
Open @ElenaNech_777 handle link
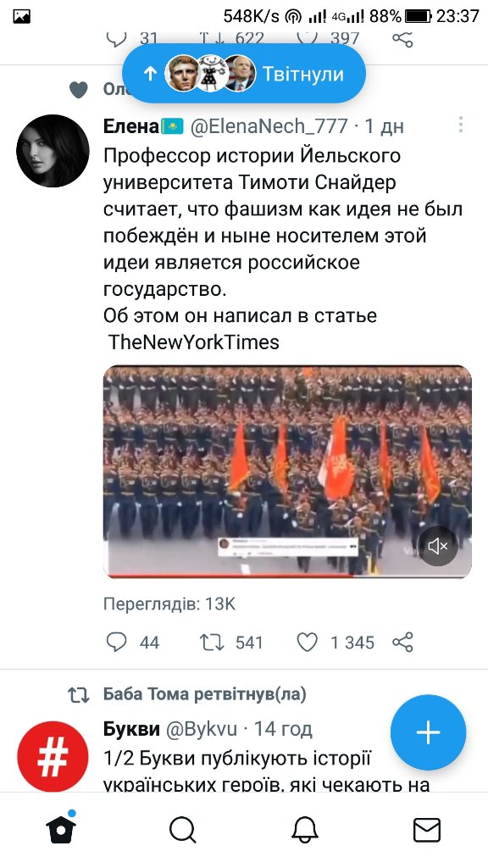point(269,126)
